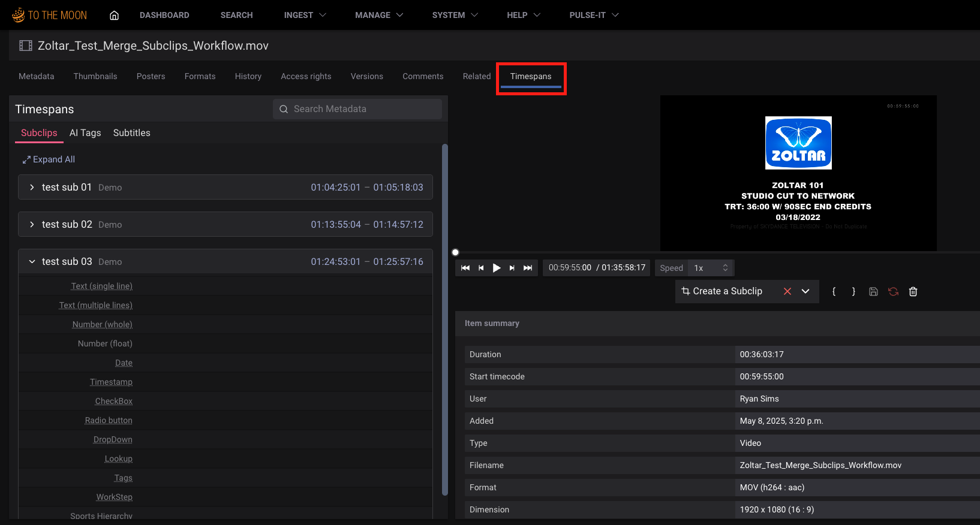980x525 pixels.
Task: Go to Dashboard
Action: click(x=164, y=15)
